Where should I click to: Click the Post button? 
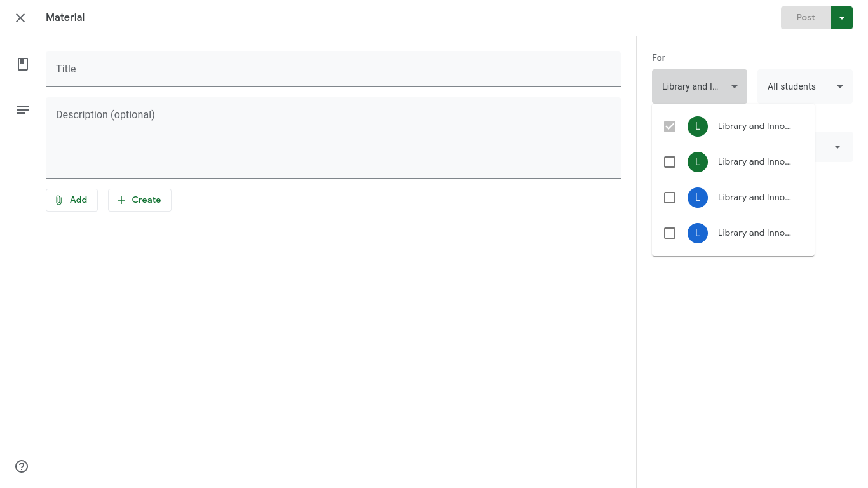[x=805, y=18]
